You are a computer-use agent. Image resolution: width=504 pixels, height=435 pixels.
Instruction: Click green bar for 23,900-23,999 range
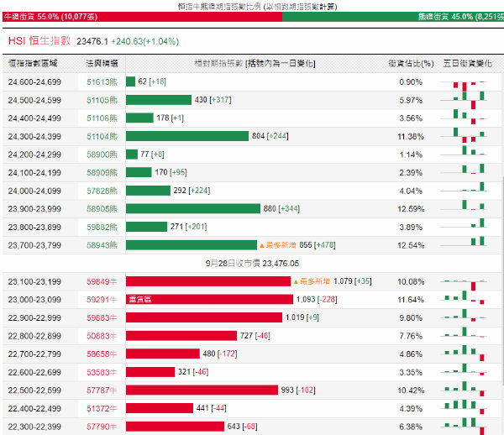(x=193, y=209)
